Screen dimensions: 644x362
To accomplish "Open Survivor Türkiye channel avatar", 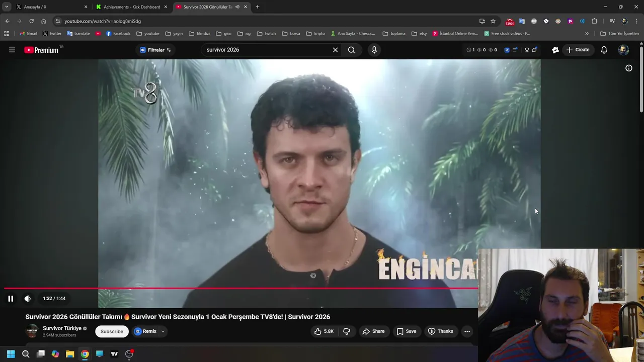I will pyautogui.click(x=32, y=331).
